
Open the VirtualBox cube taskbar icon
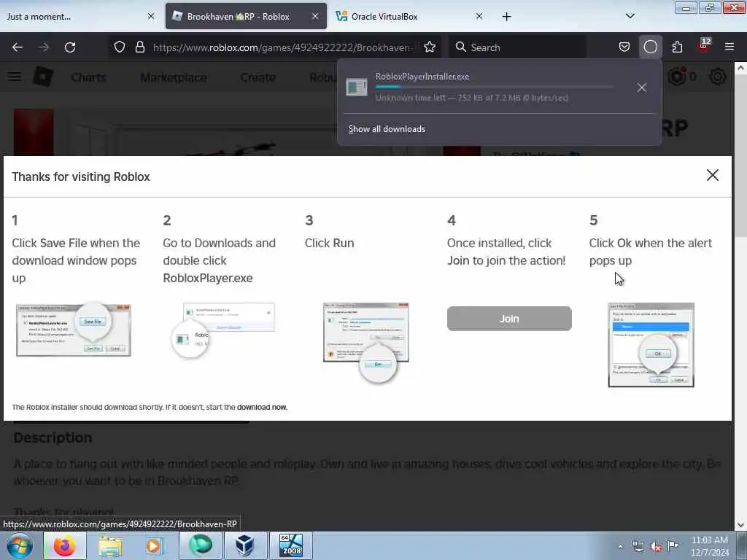[x=245, y=545]
